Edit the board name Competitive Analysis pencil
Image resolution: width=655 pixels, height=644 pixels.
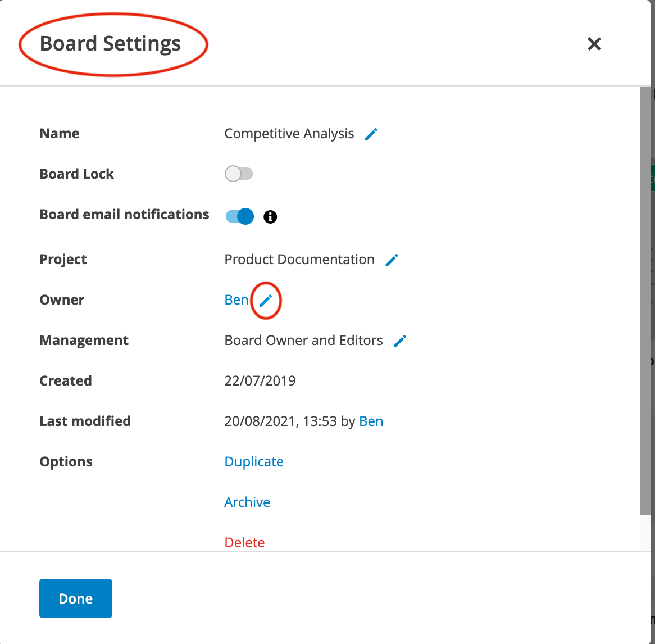click(371, 134)
